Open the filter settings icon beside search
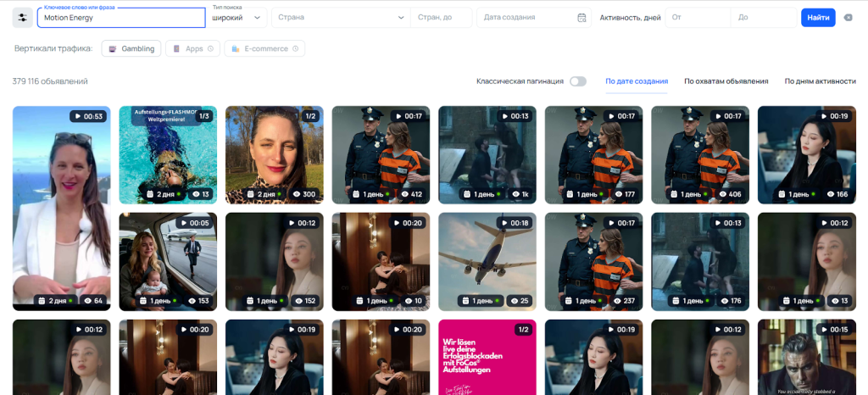 click(x=23, y=18)
